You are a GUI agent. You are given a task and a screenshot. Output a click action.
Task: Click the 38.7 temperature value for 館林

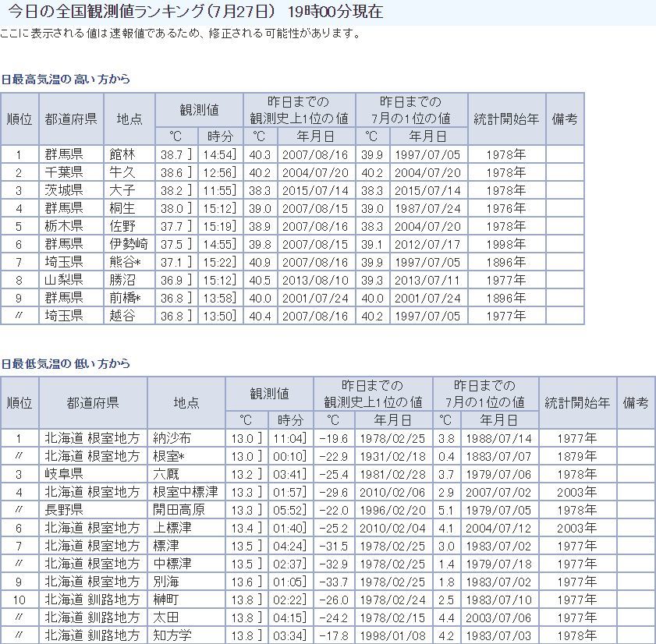[x=172, y=154]
